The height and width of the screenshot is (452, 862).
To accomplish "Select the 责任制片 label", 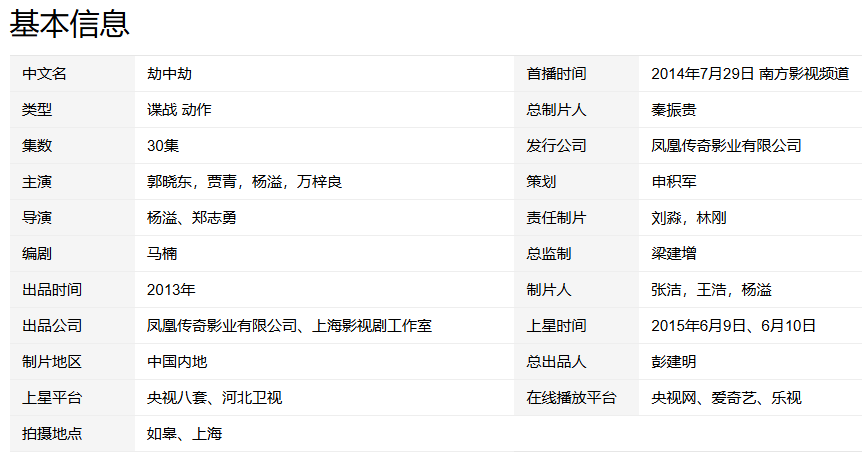I will pos(556,218).
